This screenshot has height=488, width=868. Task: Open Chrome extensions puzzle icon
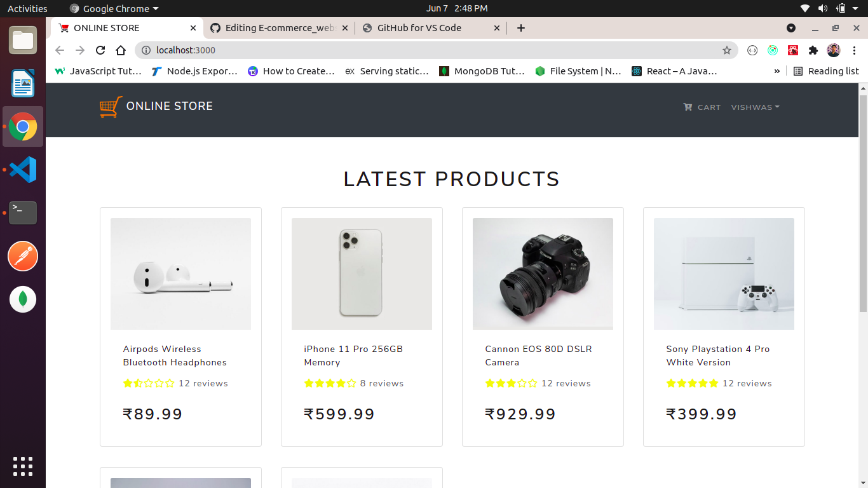tap(813, 50)
